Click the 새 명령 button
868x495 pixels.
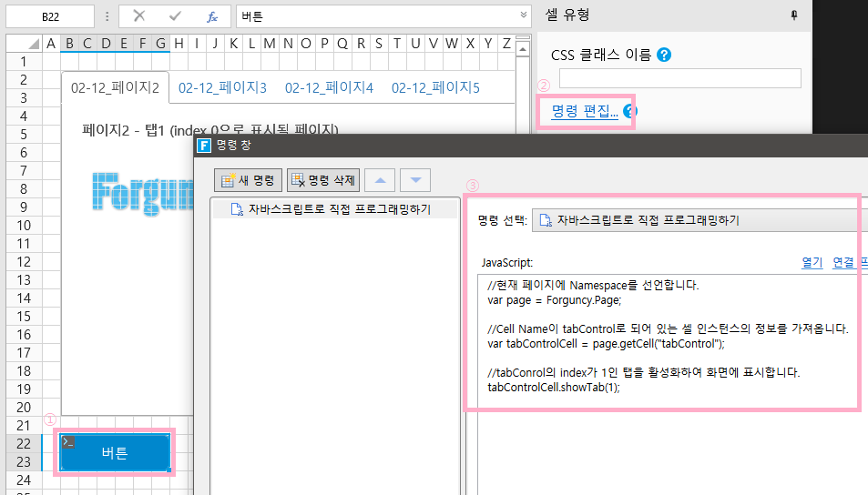coord(249,180)
